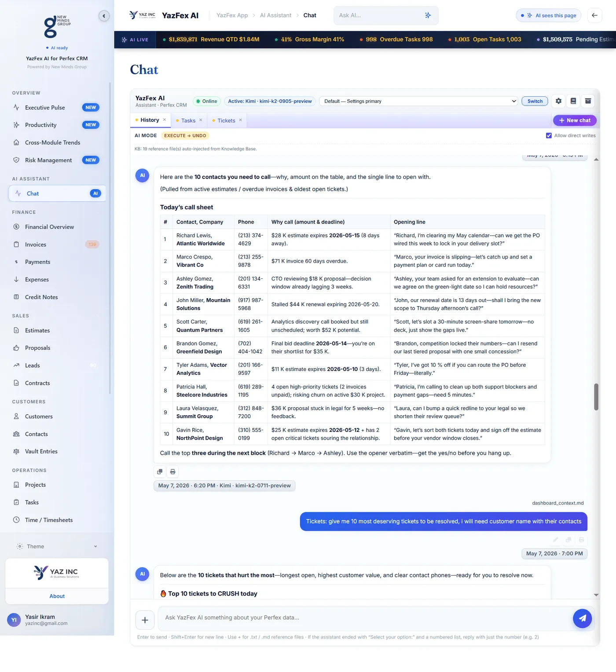This screenshot has width=616, height=672.
Task: Open the knowledge base book icon
Action: tap(573, 101)
